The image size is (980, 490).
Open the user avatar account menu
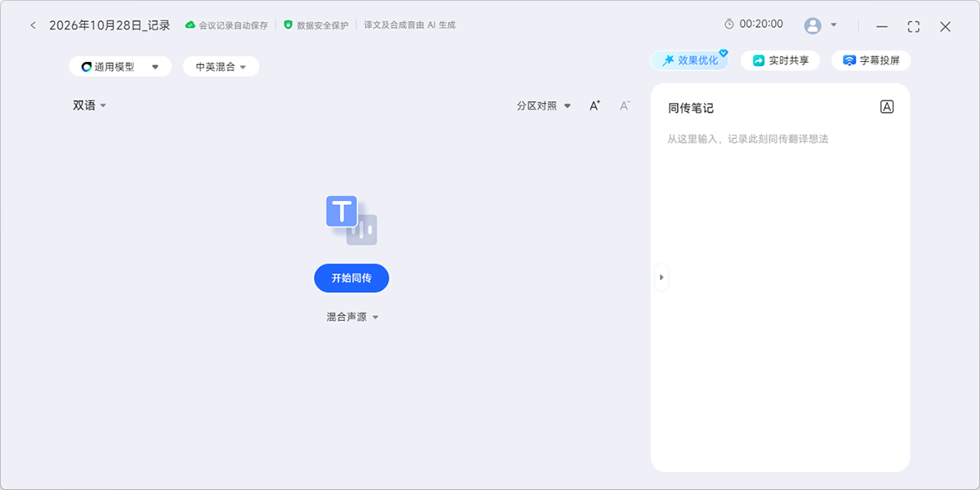coord(813,25)
